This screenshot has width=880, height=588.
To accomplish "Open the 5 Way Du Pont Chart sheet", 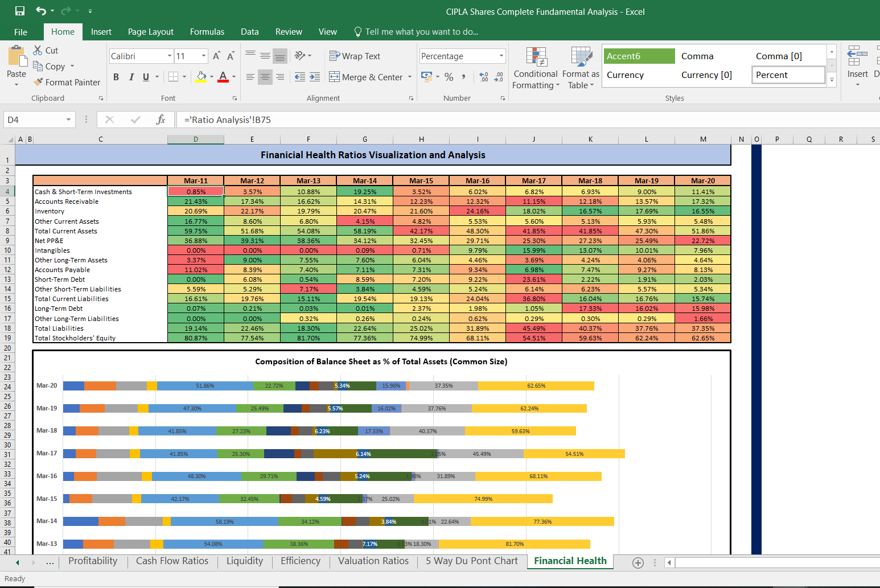I will [x=472, y=561].
